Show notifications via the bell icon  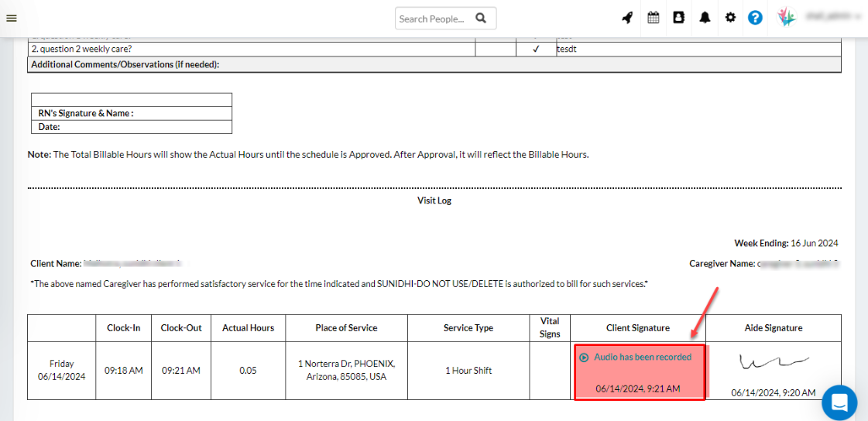pyautogui.click(x=705, y=18)
